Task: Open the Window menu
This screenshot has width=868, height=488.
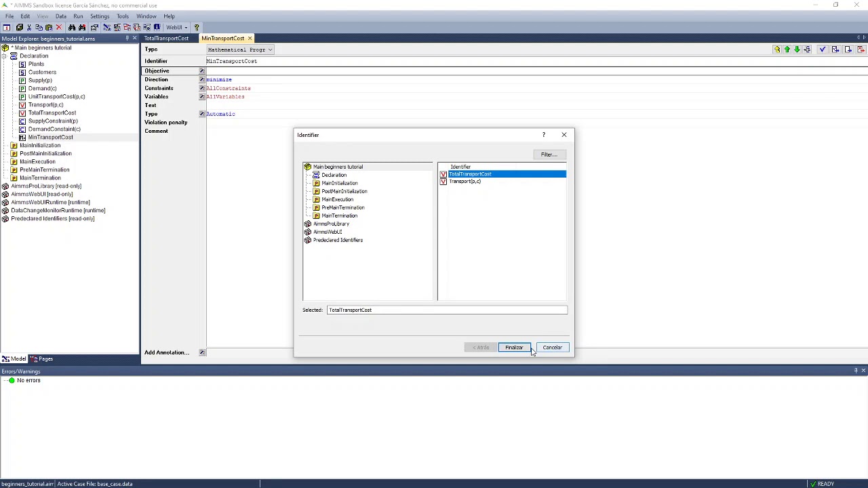Action: [x=146, y=16]
